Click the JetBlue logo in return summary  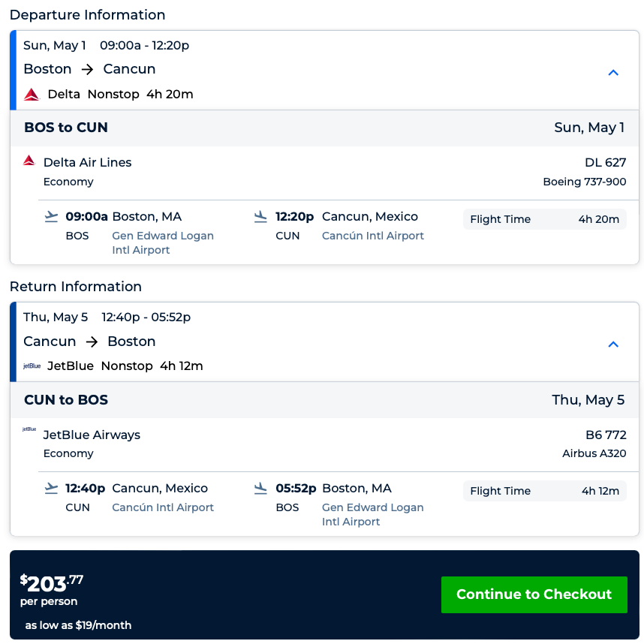[32, 366]
